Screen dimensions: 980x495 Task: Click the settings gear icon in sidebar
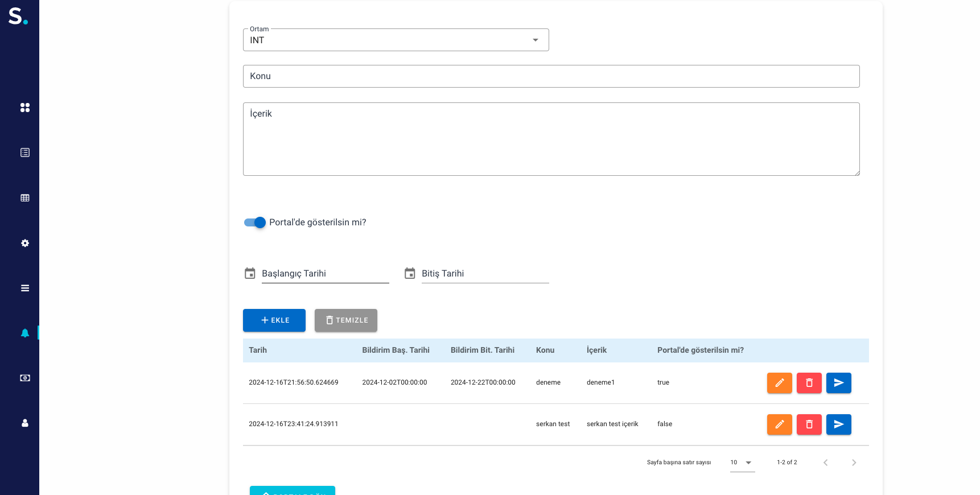pyautogui.click(x=25, y=243)
